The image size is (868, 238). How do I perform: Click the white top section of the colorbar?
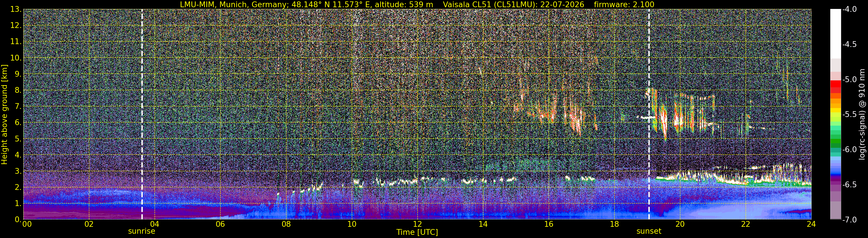(836, 34)
